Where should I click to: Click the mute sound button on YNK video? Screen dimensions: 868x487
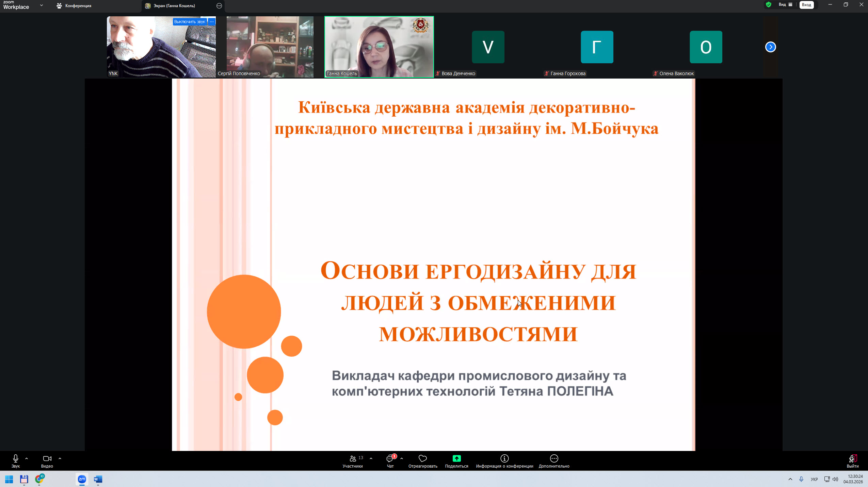(190, 22)
